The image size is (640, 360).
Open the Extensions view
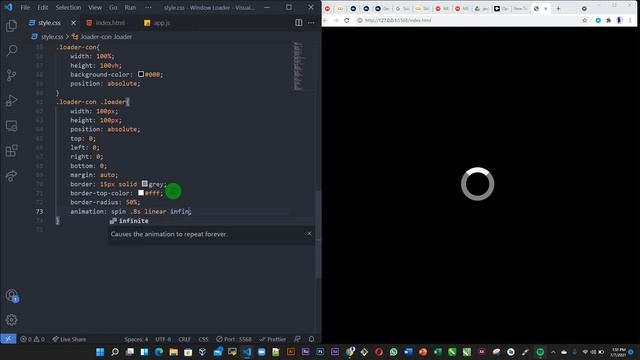click(x=11, y=151)
